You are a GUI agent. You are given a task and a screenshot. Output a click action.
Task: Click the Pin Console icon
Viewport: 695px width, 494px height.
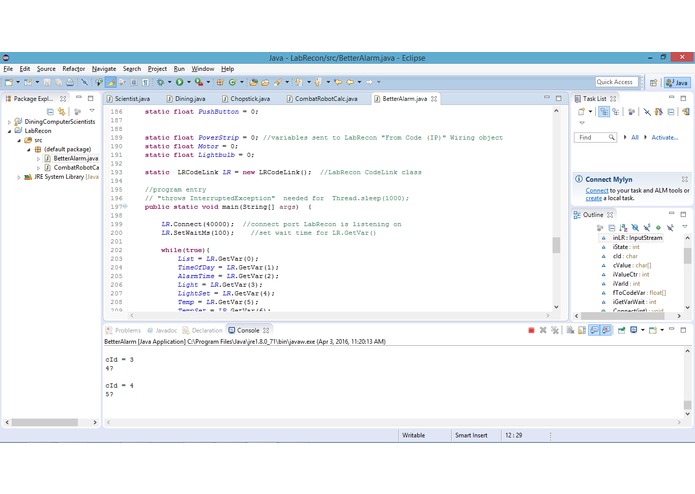(621, 330)
